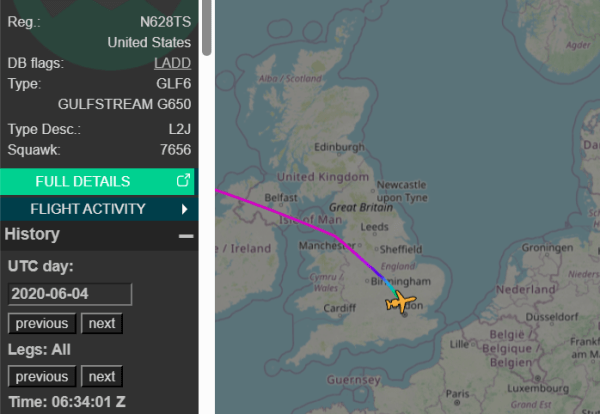
Task: Open Full Details for the aircraft
Action: [x=83, y=181]
